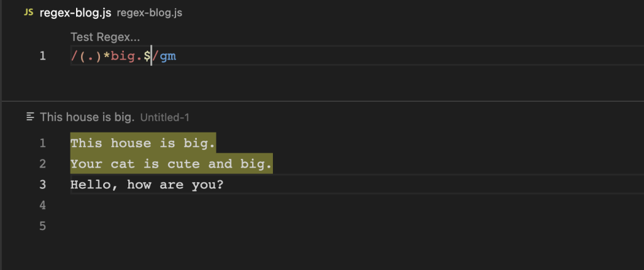644x270 pixels.
Task: Place cursor in the 'gm' regex flags
Action: 167,57
